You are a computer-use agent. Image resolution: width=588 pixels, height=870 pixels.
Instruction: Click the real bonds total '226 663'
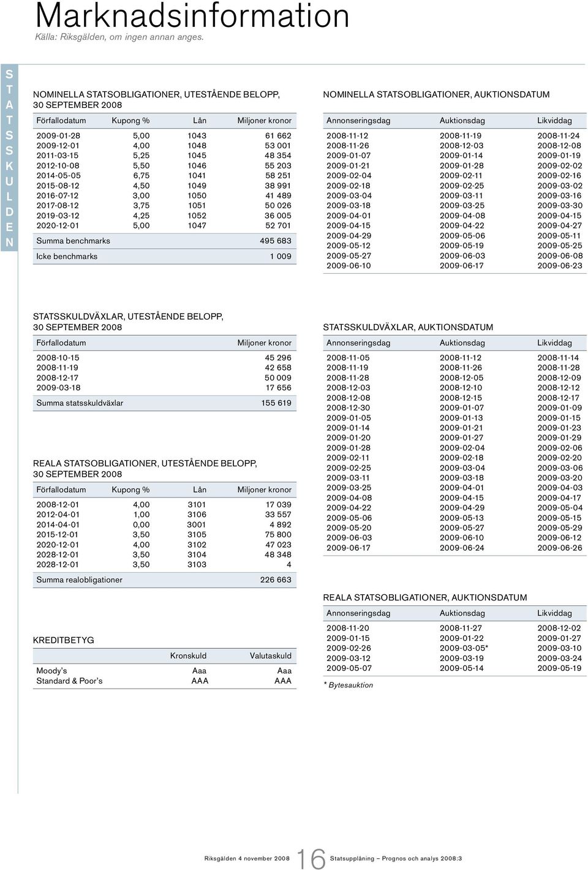click(276, 580)
